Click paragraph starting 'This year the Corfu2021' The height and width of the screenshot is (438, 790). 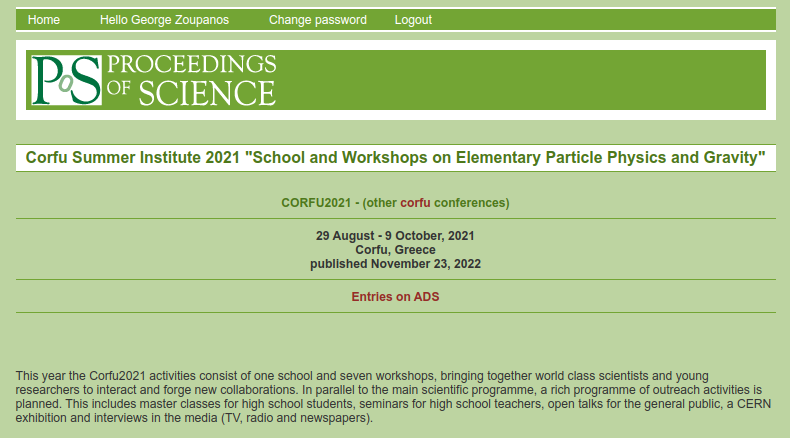[x=393, y=397]
